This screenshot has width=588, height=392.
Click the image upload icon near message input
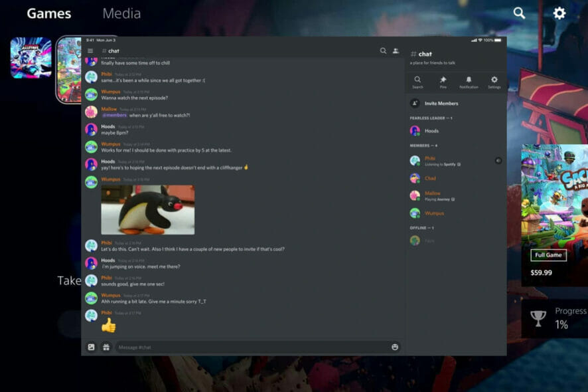coord(90,346)
